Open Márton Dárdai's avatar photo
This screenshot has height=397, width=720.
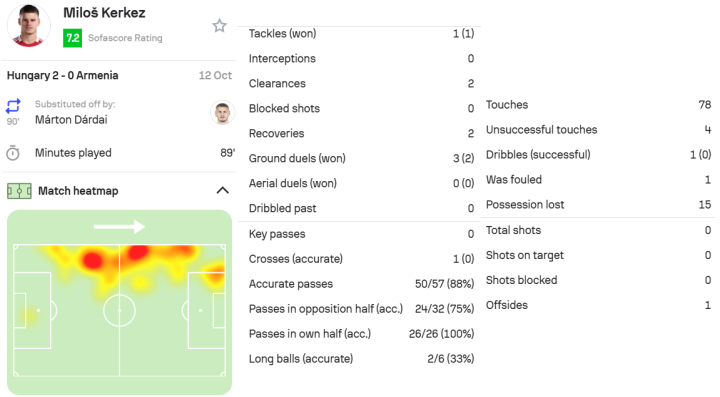tap(222, 112)
